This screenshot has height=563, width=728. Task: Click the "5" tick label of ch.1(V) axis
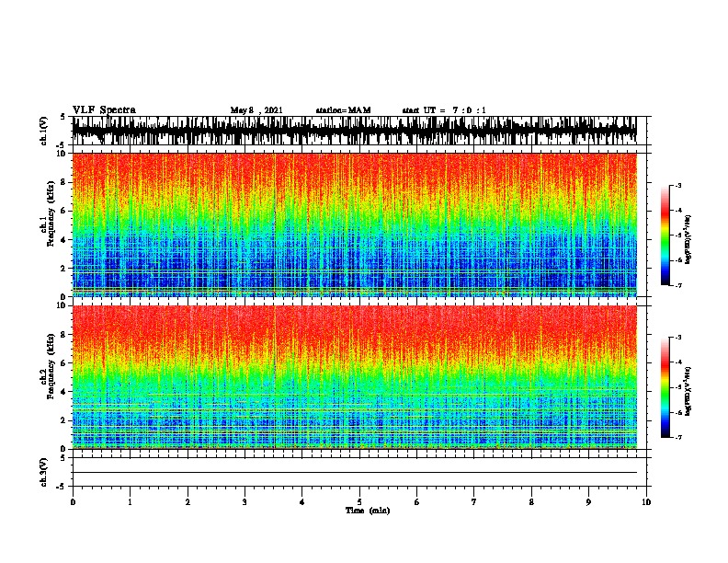point(64,117)
